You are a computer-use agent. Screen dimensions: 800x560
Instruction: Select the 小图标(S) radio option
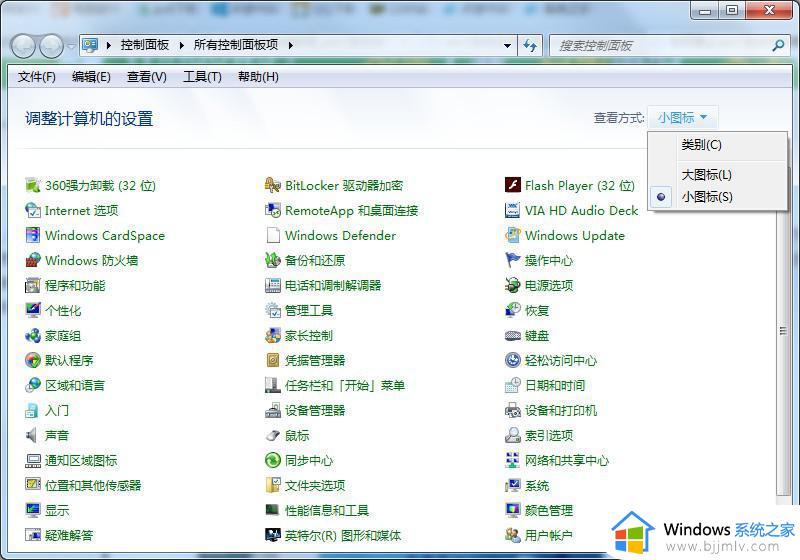(717, 197)
